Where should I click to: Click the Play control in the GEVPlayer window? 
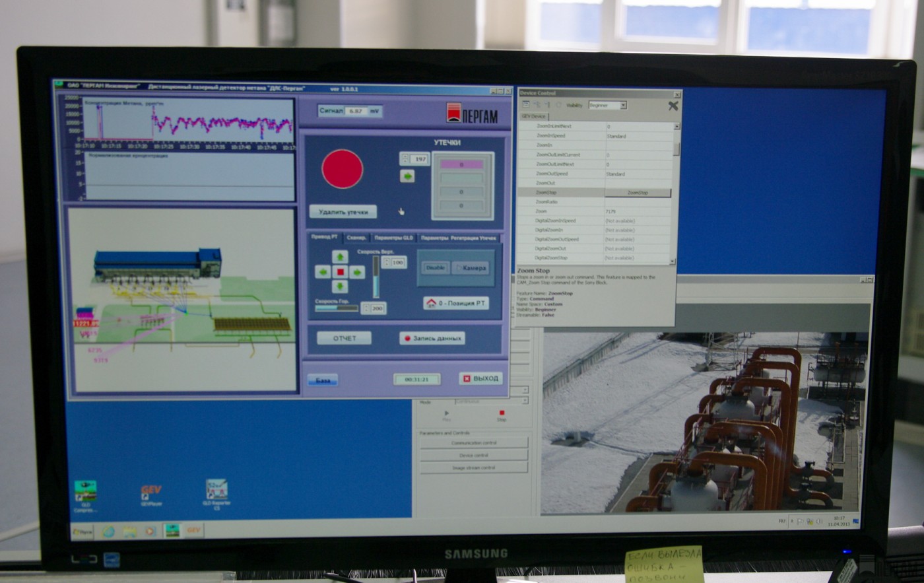point(446,415)
